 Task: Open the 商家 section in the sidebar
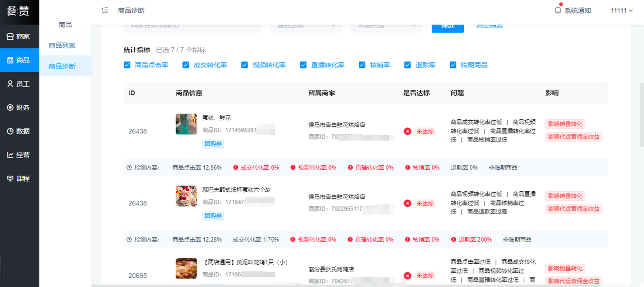(x=19, y=37)
